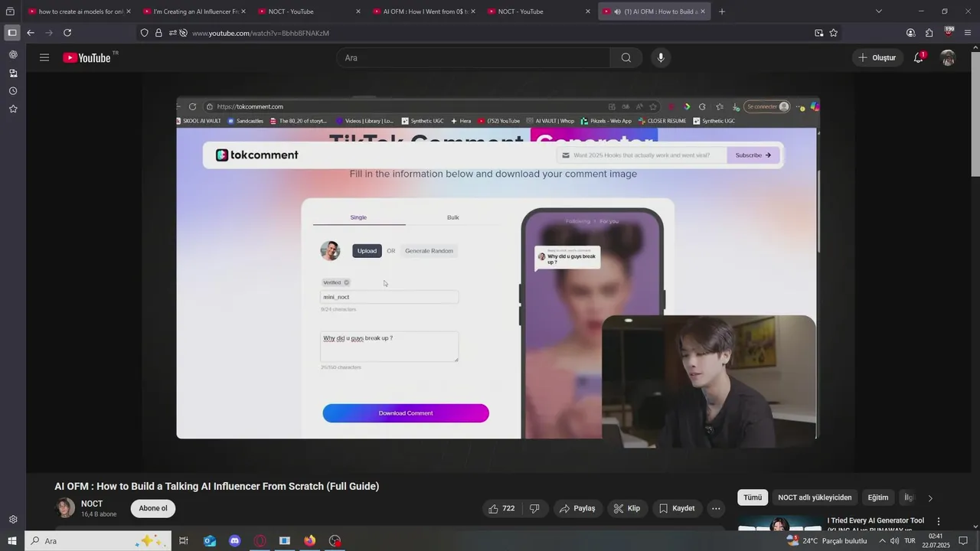Viewport: 980px width, 551px height.
Task: Open Firefox from the taskbar
Action: pyautogui.click(x=309, y=541)
